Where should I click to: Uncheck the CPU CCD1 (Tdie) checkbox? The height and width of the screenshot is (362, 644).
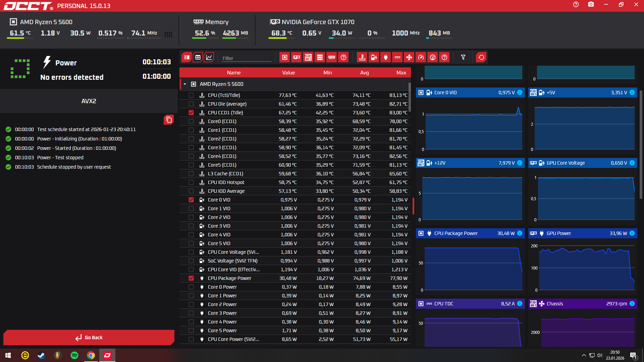(x=191, y=113)
